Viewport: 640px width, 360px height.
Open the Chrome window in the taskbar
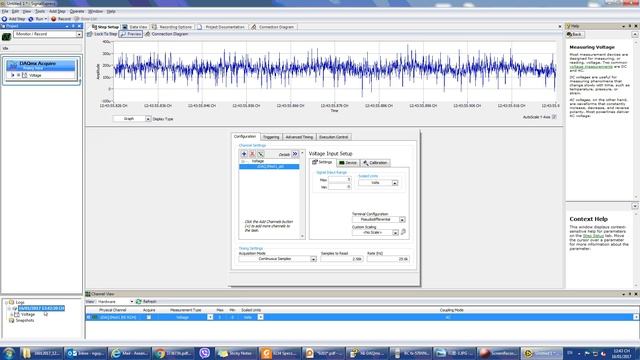pos(175,353)
